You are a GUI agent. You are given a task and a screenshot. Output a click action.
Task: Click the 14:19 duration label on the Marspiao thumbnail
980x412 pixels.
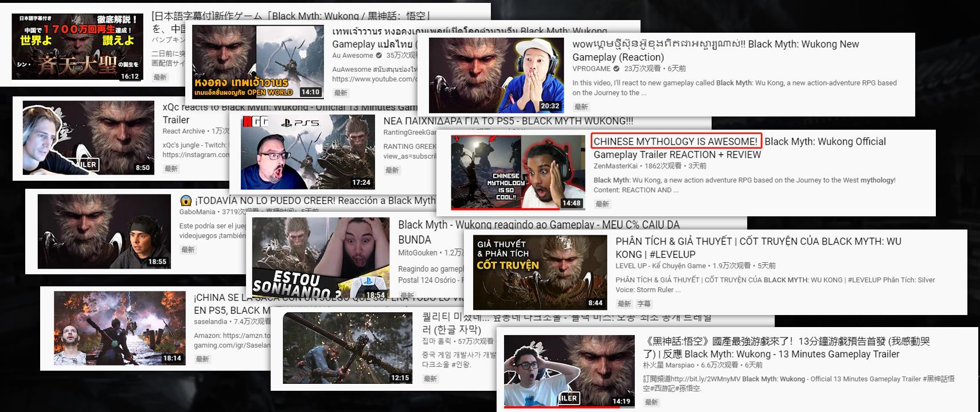(621, 401)
